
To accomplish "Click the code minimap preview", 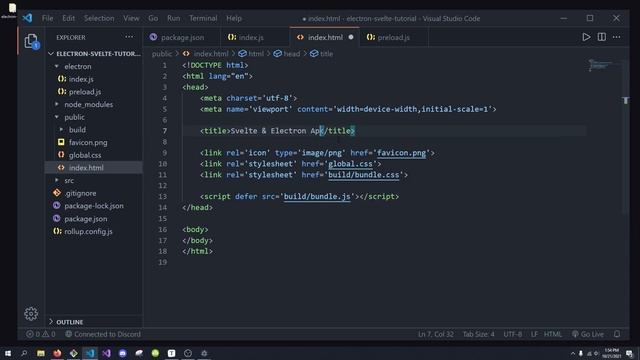I will coord(600,65).
